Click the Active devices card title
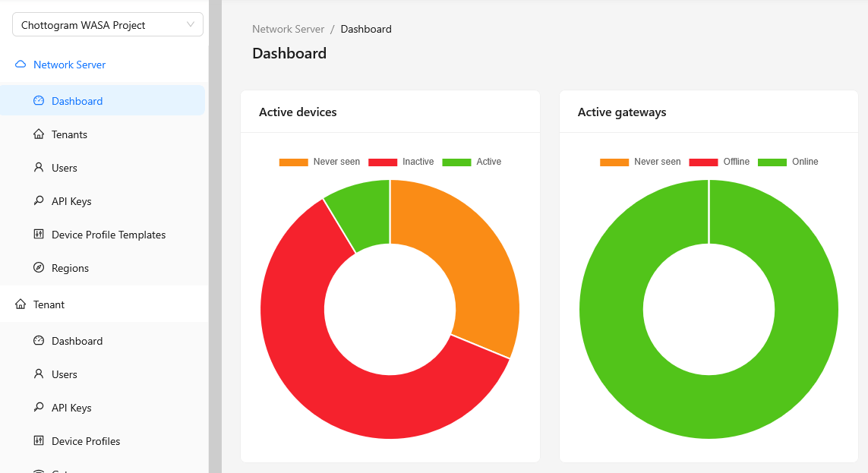 pyautogui.click(x=298, y=112)
